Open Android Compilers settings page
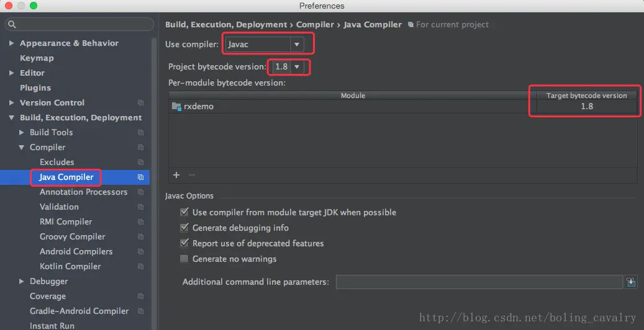This screenshot has height=330, width=644. (x=76, y=251)
